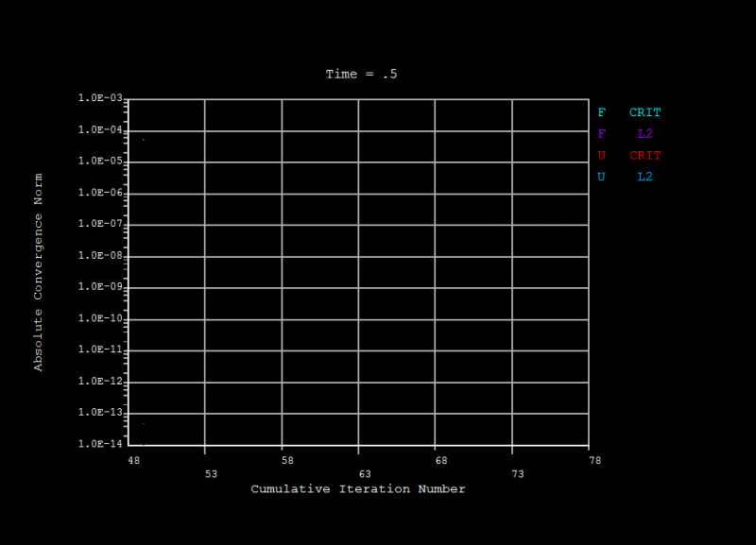Click the "1.0E-10" y-axis tick label
The width and height of the screenshot is (756, 545).
coord(100,318)
